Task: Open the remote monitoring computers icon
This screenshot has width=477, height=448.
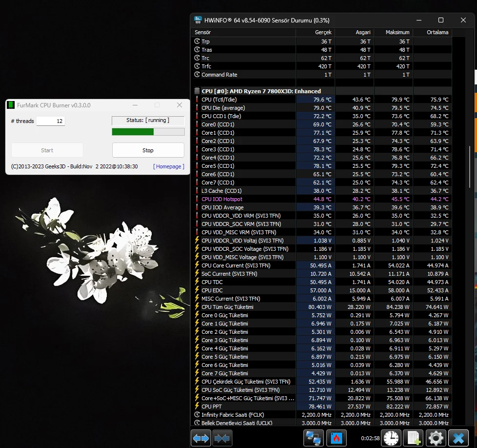Action: click(313, 438)
